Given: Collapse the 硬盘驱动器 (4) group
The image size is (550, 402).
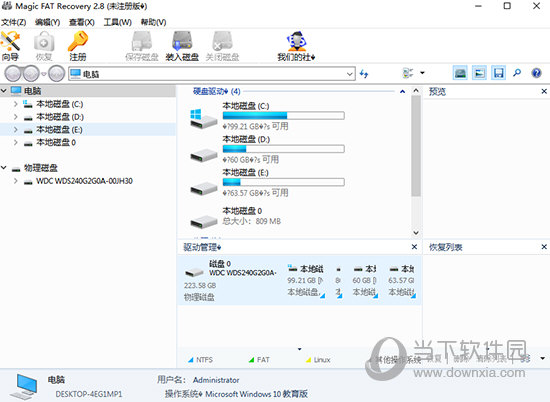Looking at the screenshot, I should (x=402, y=92).
